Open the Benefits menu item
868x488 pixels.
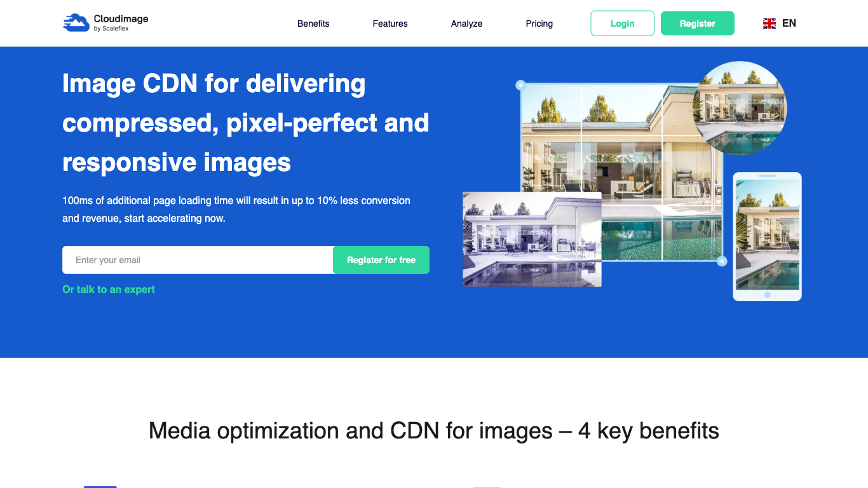point(313,24)
